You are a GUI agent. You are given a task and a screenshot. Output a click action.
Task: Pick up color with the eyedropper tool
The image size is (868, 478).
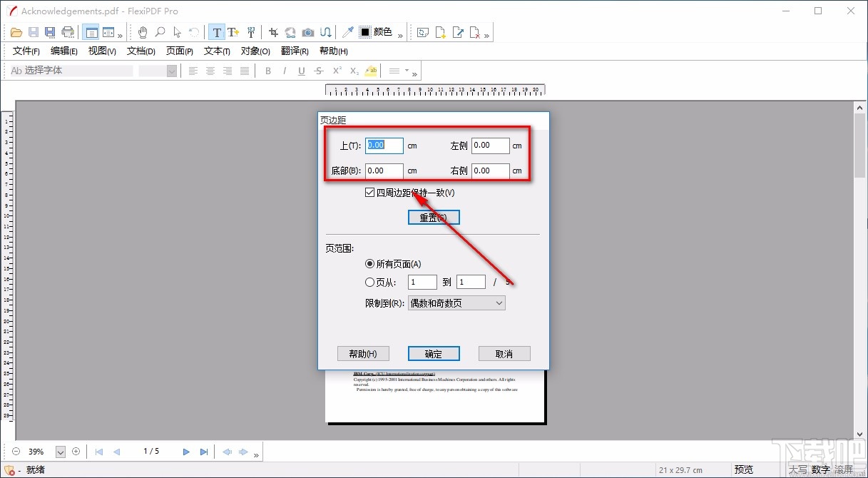[347, 31]
